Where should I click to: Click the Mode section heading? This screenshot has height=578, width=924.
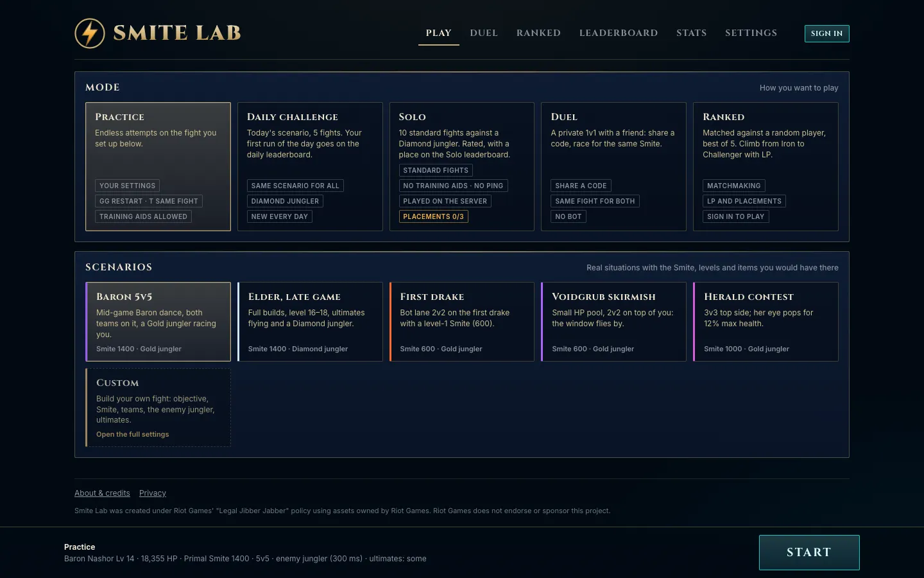[103, 87]
